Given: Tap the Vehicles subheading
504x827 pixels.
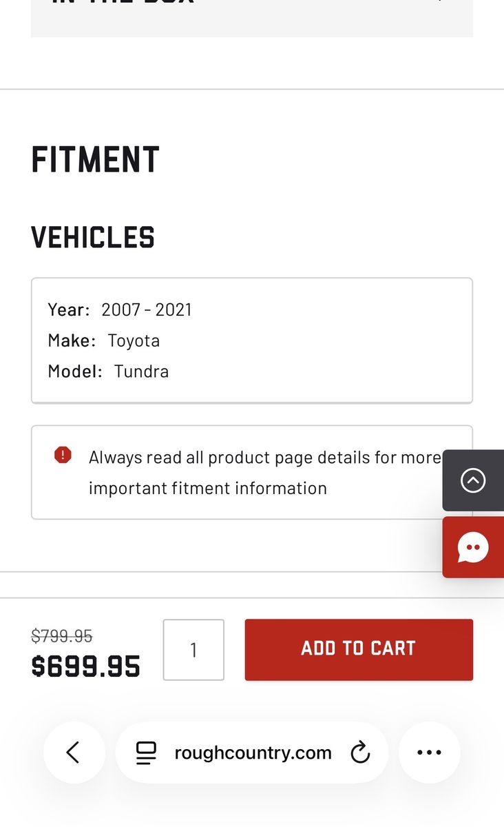Looking at the screenshot, I should (x=93, y=238).
